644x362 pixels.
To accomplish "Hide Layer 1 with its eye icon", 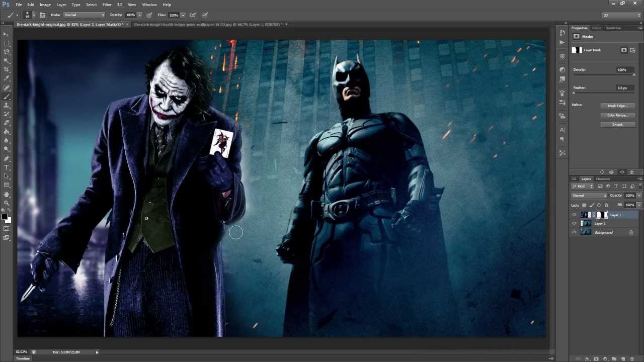I will pos(574,224).
